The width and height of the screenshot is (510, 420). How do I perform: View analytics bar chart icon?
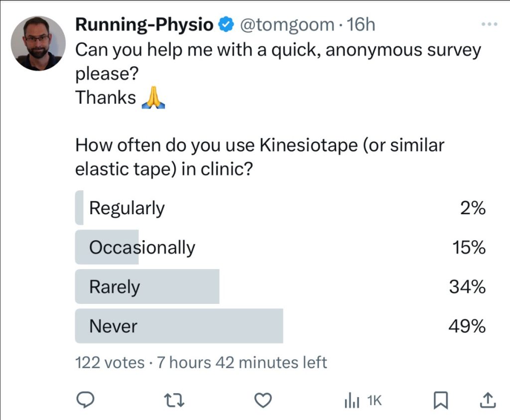click(352, 401)
